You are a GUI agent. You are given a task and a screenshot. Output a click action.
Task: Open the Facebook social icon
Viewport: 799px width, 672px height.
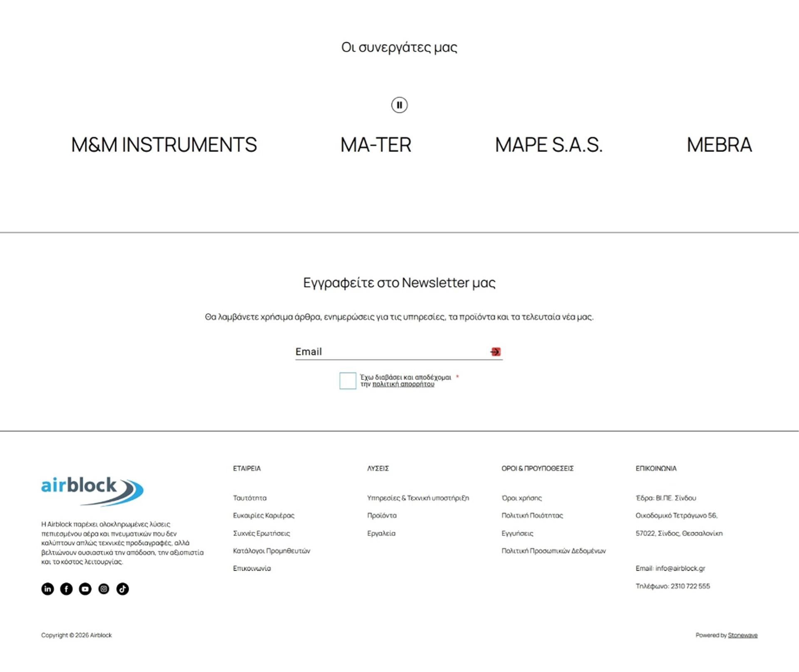pyautogui.click(x=66, y=589)
